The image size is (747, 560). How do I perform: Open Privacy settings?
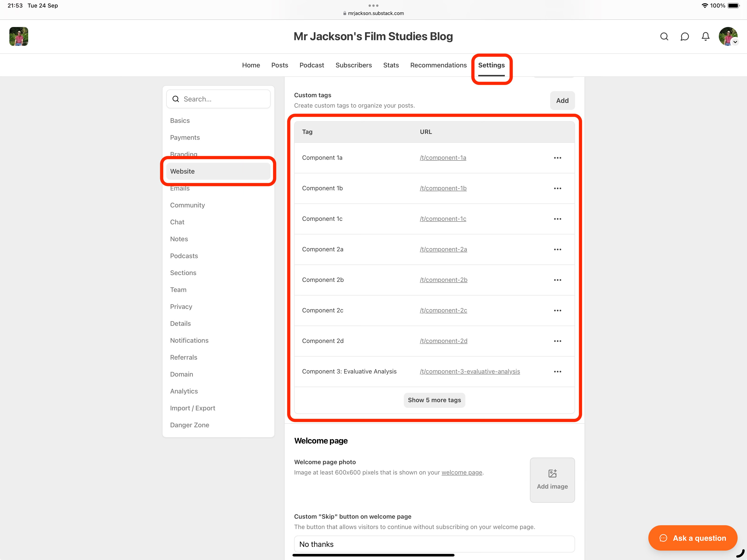(x=218, y=306)
